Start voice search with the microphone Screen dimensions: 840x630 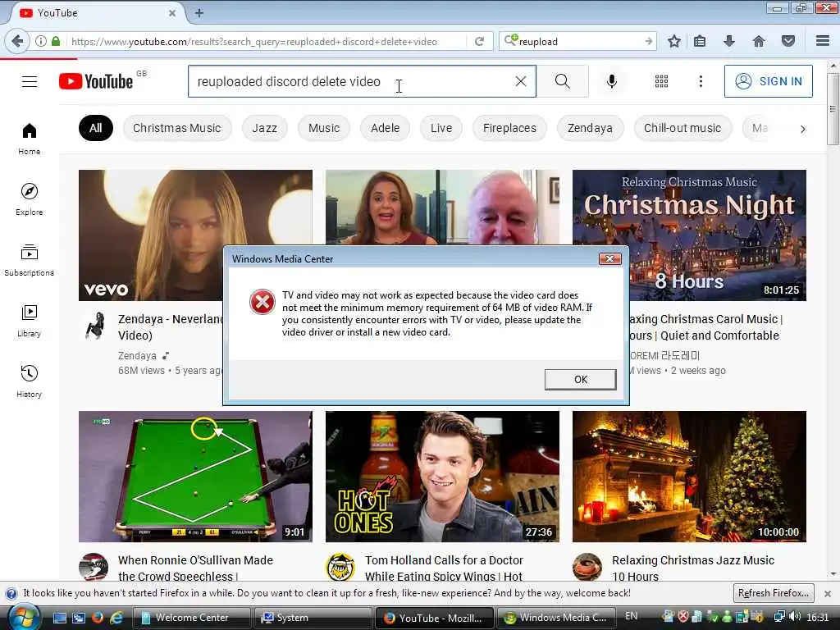[x=612, y=81]
